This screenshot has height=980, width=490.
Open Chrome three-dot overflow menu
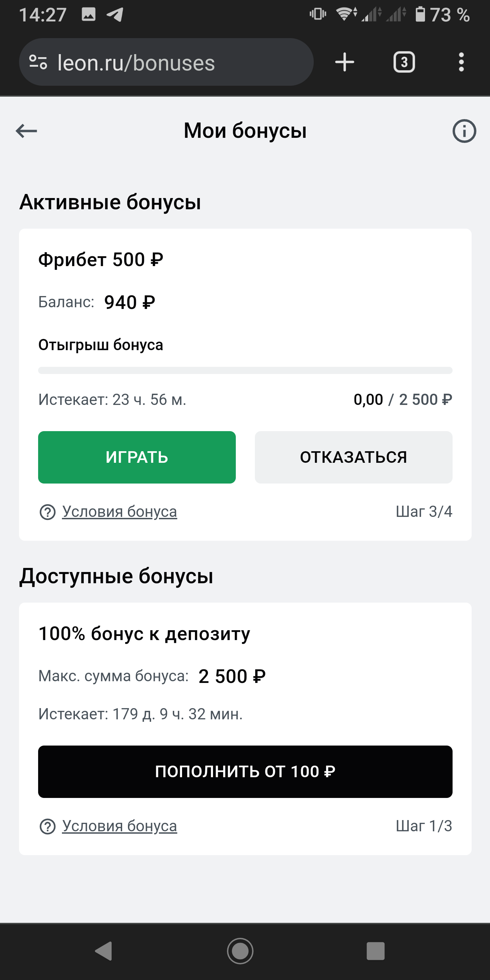click(x=461, y=62)
